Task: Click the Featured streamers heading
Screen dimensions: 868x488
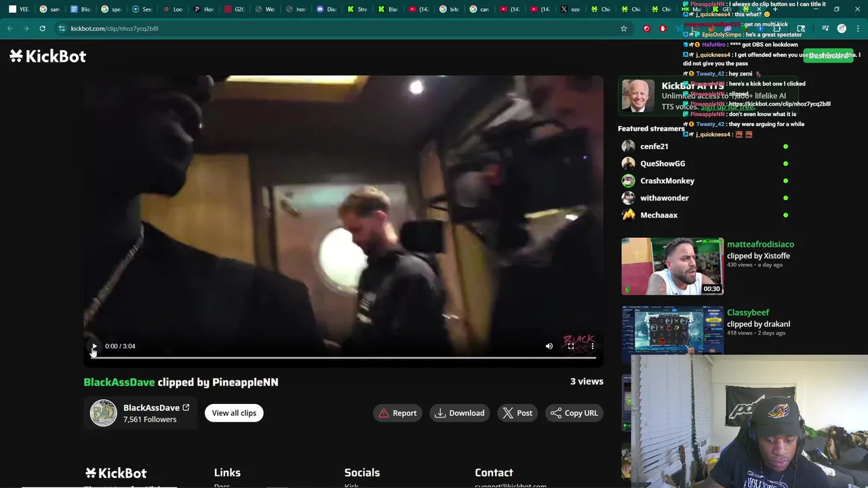Action: click(651, 129)
